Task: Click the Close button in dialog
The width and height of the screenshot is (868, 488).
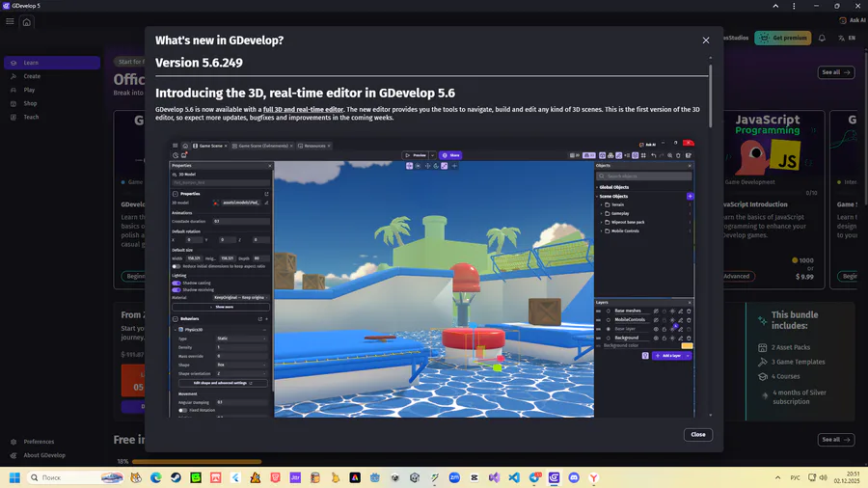Action: (697, 434)
